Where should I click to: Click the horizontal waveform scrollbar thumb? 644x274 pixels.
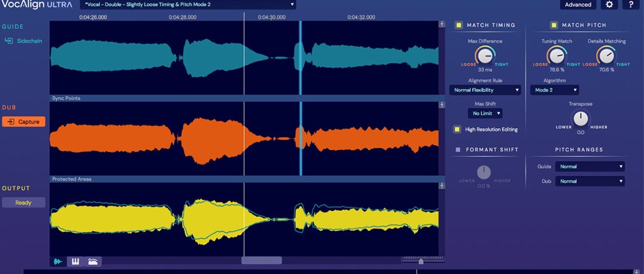point(261,260)
